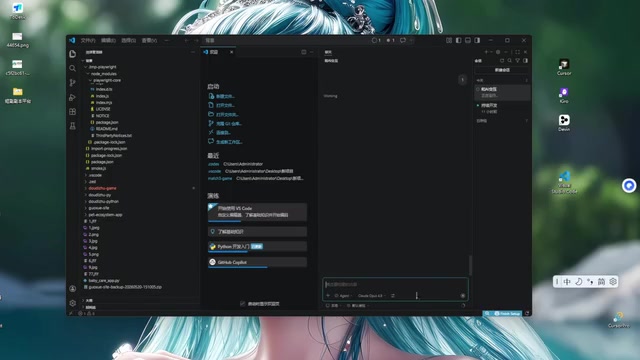Click the tools icon next to model picker
This screenshot has width=640, height=360.
click(x=393, y=296)
